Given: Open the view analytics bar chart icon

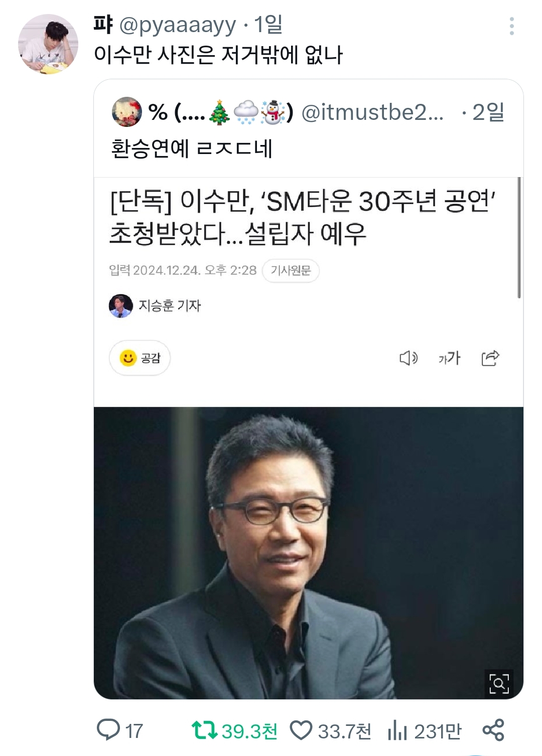Looking at the screenshot, I should [397, 730].
